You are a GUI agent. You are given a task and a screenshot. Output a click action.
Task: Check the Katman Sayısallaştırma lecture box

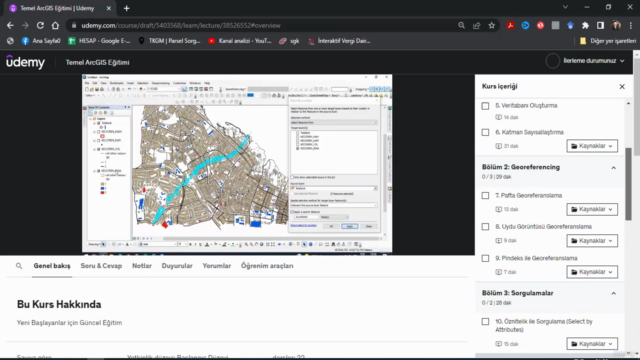tap(485, 132)
